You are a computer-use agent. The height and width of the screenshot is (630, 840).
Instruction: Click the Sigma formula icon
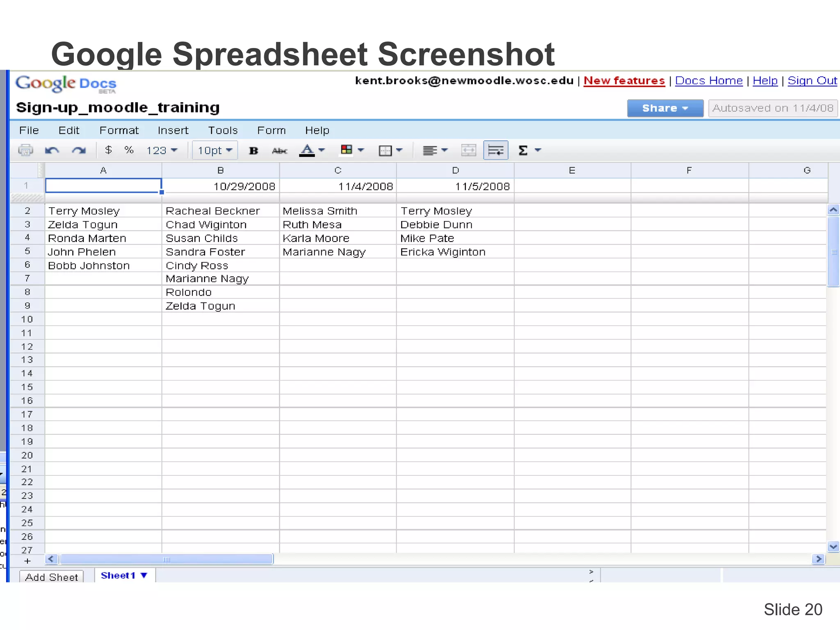tap(523, 151)
